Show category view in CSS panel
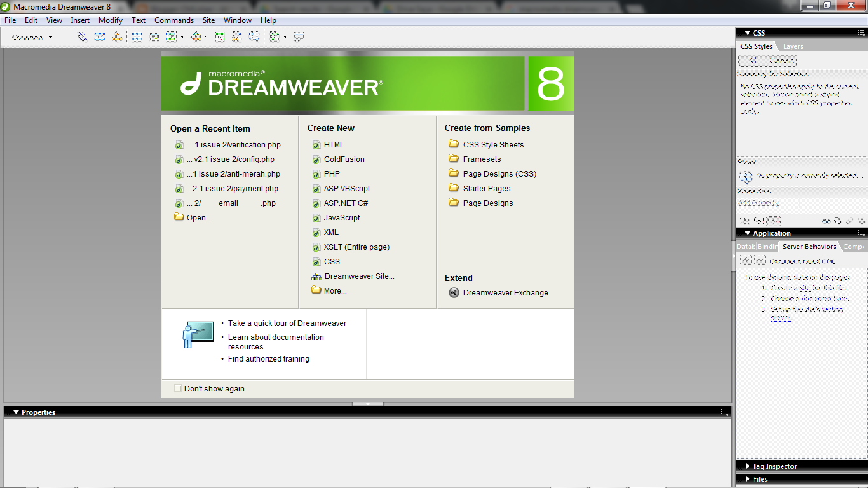Image resolution: width=868 pixels, height=488 pixels. coord(745,220)
